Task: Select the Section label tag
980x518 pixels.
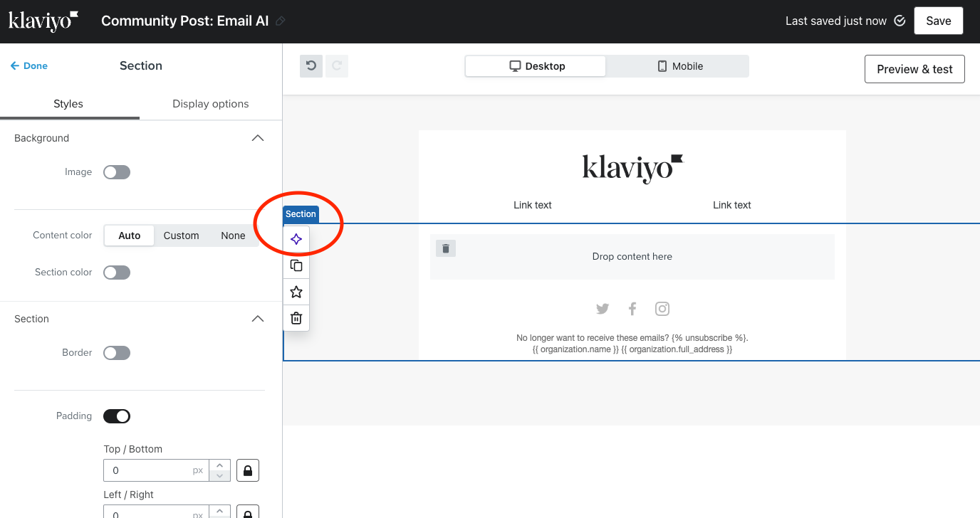Action: click(x=301, y=214)
